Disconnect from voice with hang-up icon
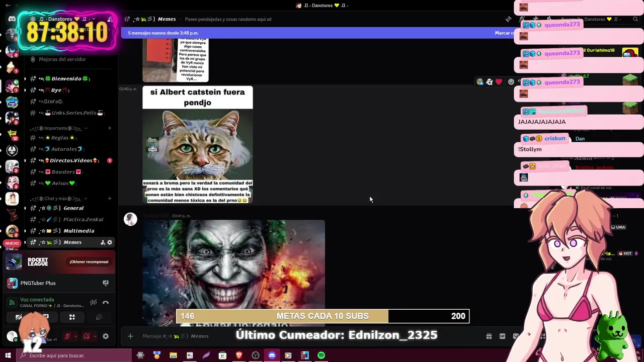The image size is (644, 362). pyautogui.click(x=106, y=303)
